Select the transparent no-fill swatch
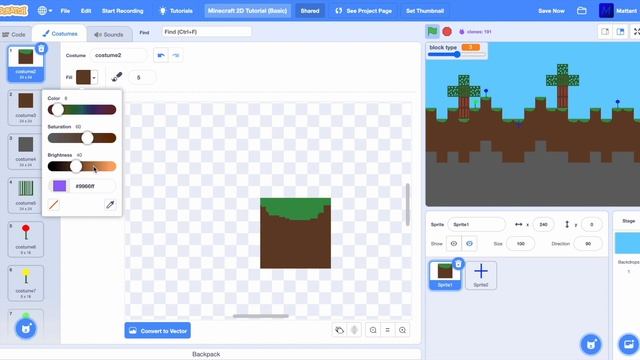The height and width of the screenshot is (360, 640). 53,204
